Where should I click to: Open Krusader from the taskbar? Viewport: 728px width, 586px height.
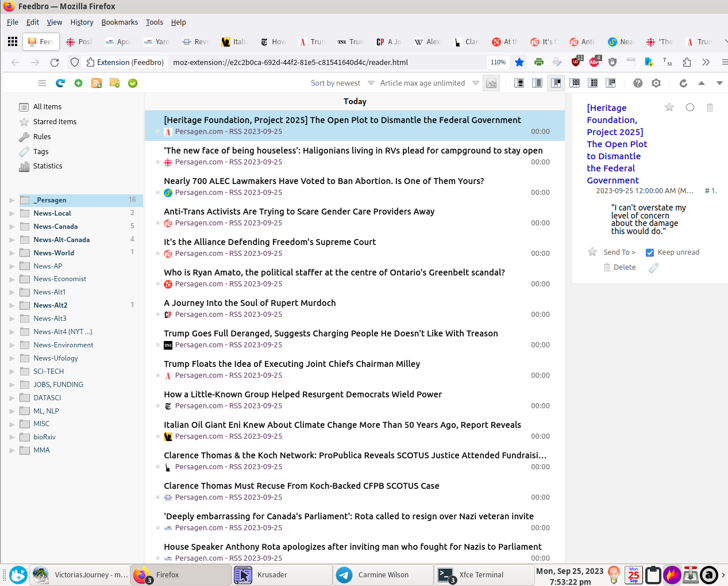282,575
